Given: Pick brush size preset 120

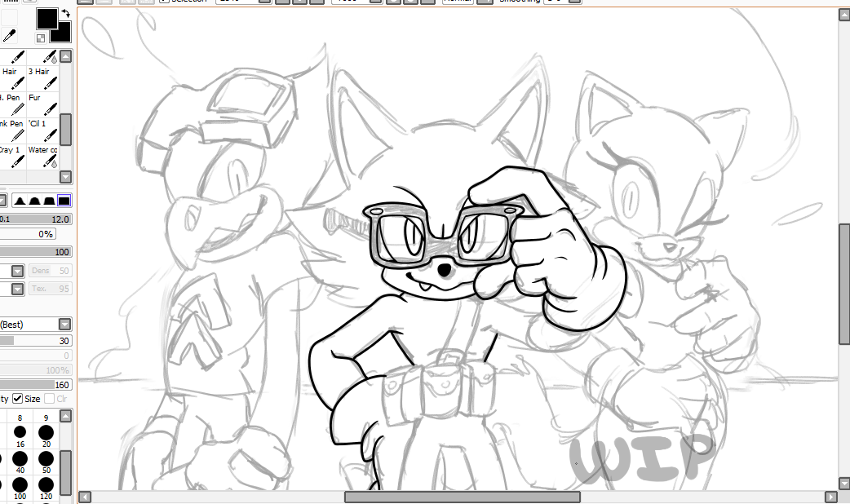Looking at the screenshot, I should 46,488.
